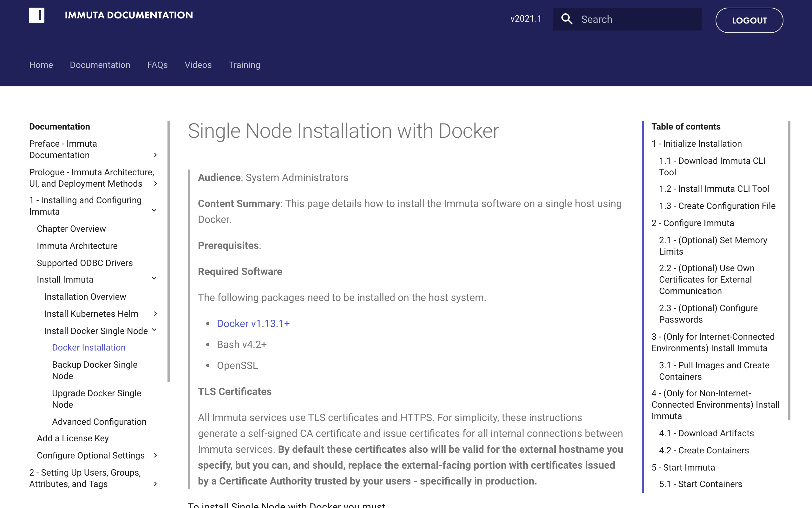
Task: Open the v2021.1 version selector
Action: pos(526,19)
